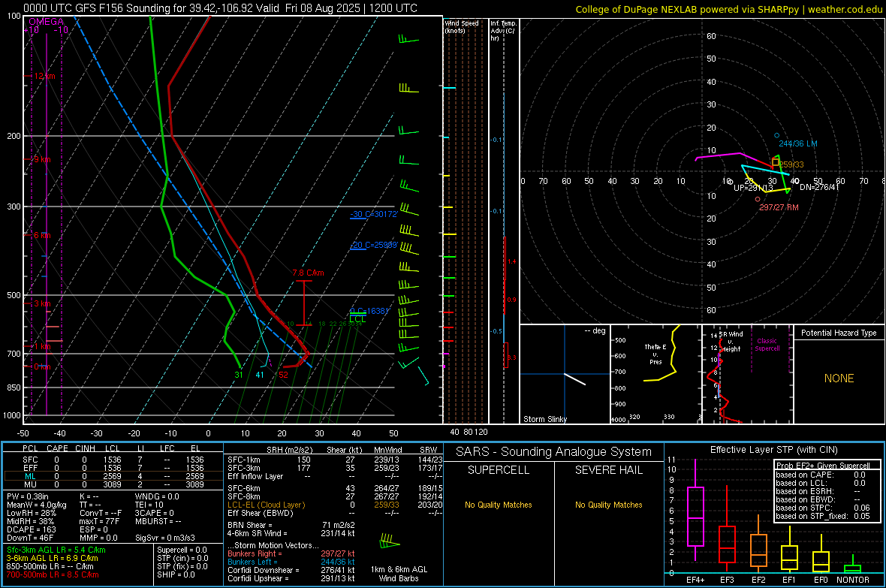Click the 'SFC-6km' shear row label

pyautogui.click(x=244, y=488)
